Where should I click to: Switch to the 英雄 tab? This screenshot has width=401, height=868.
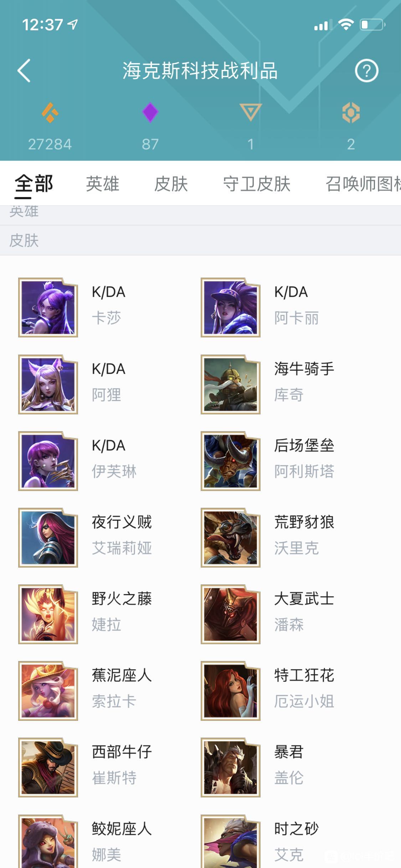102,184
